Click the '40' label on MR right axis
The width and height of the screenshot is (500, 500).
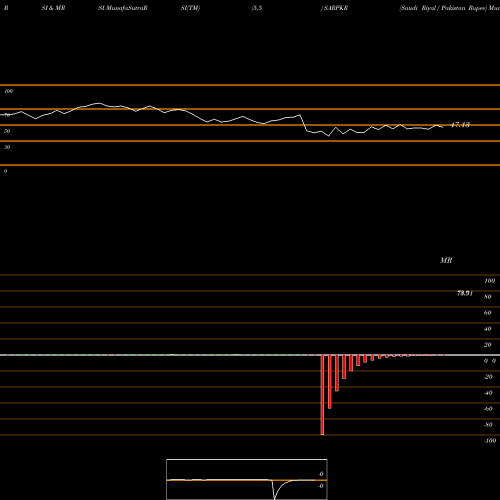487,329
